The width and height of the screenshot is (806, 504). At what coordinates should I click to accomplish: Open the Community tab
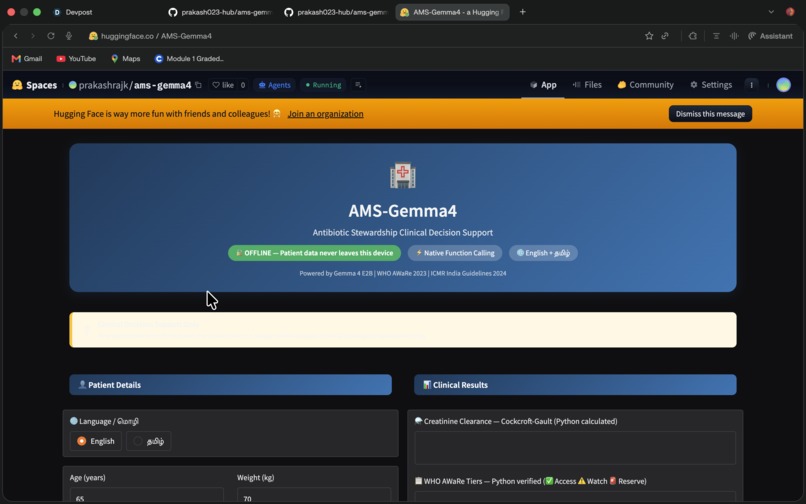646,85
